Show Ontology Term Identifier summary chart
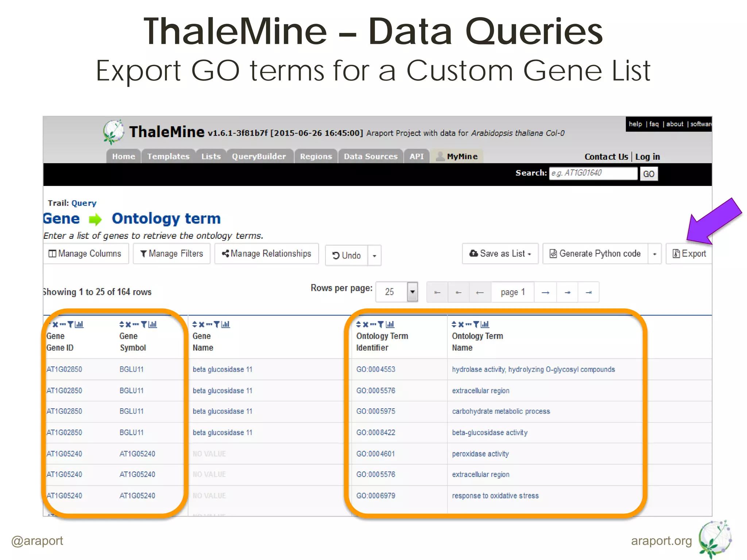 (x=390, y=324)
